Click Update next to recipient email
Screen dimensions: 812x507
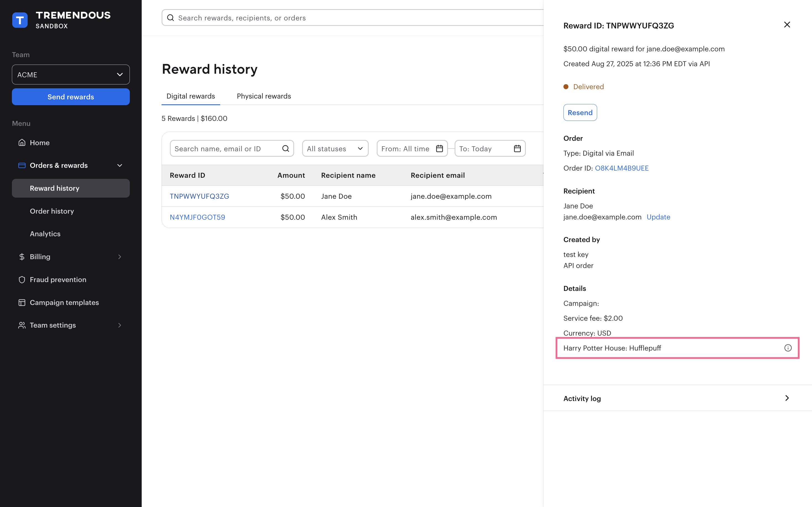pos(658,217)
